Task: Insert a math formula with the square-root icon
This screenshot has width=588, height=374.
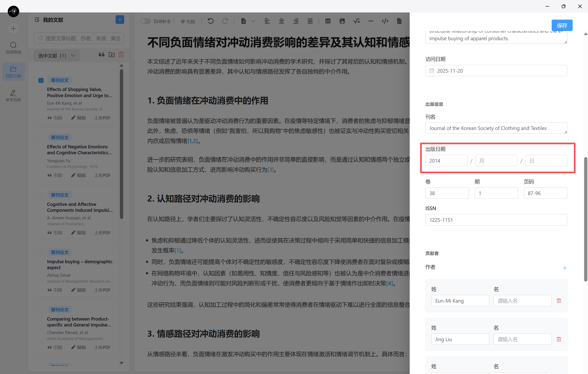Action: (356, 21)
